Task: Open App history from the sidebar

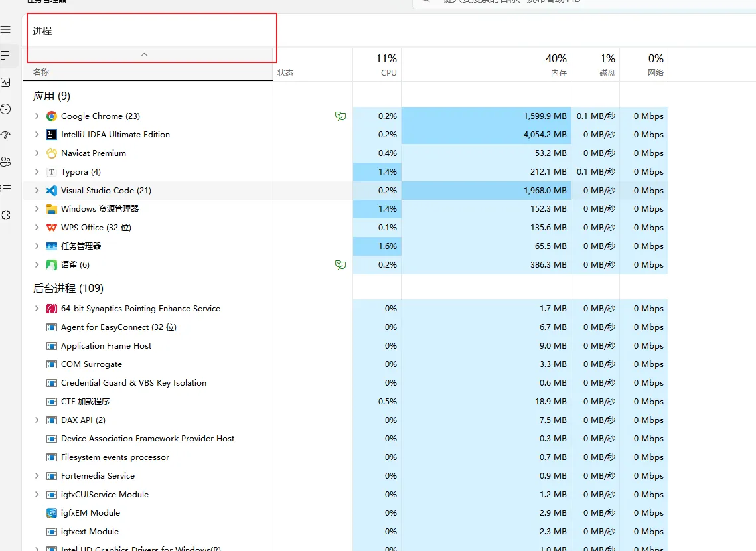Action: 6,109
